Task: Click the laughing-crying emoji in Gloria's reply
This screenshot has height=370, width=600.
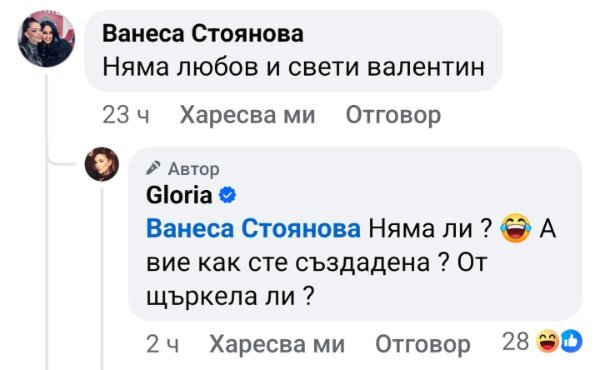Action: pos(516,228)
